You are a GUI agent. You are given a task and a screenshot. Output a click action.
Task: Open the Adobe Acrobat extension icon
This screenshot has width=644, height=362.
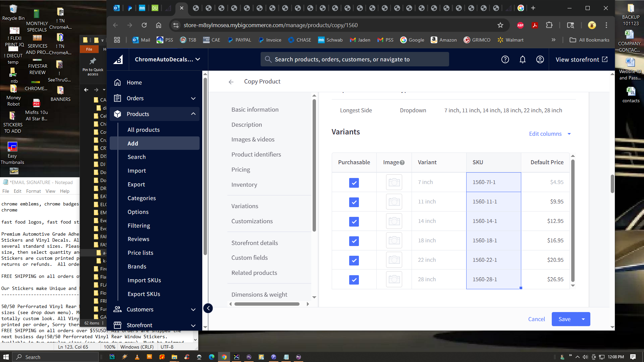(x=535, y=25)
